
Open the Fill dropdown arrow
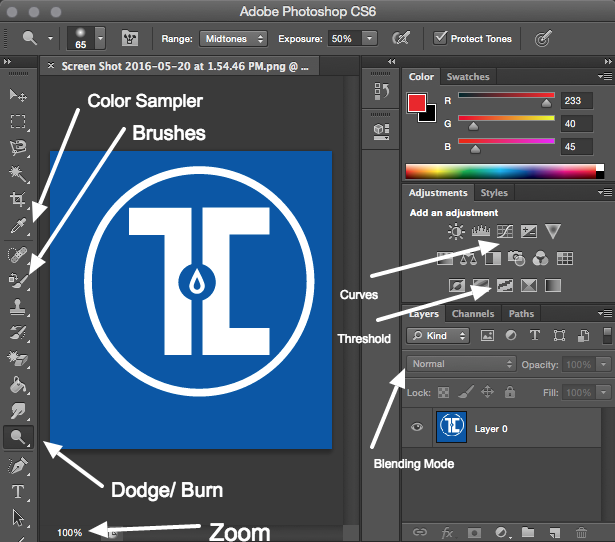pos(603,392)
